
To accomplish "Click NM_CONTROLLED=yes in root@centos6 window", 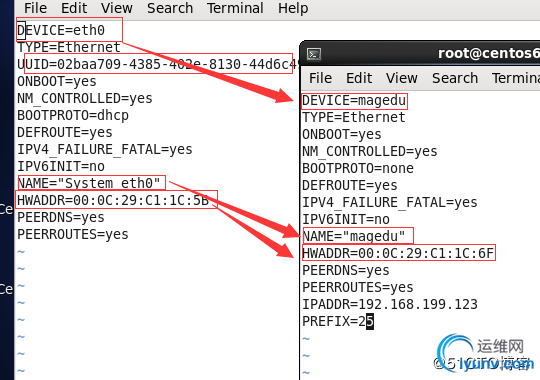I will [370, 152].
